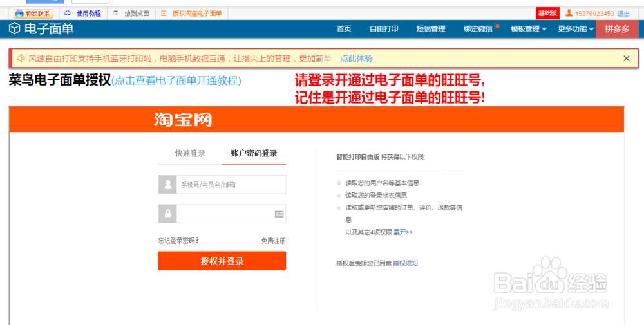Open the 自由打印 menu item
The height and width of the screenshot is (325, 644).
(x=384, y=29)
